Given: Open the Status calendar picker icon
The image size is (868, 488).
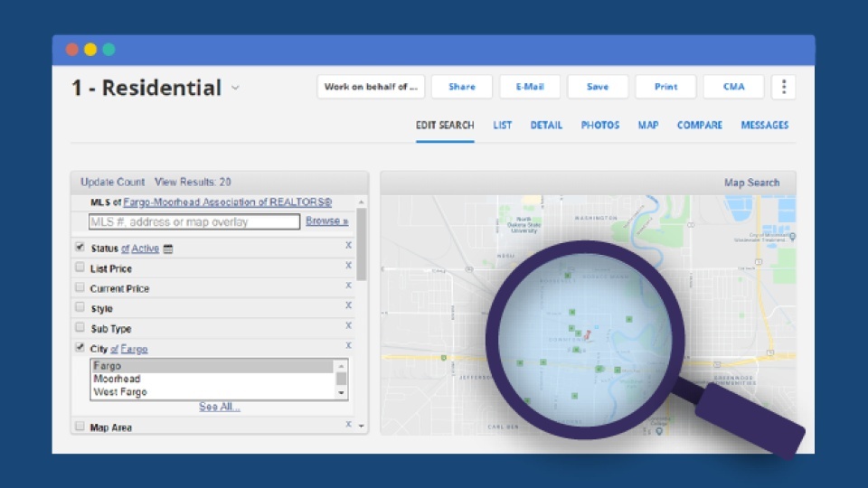Looking at the screenshot, I should (x=168, y=249).
